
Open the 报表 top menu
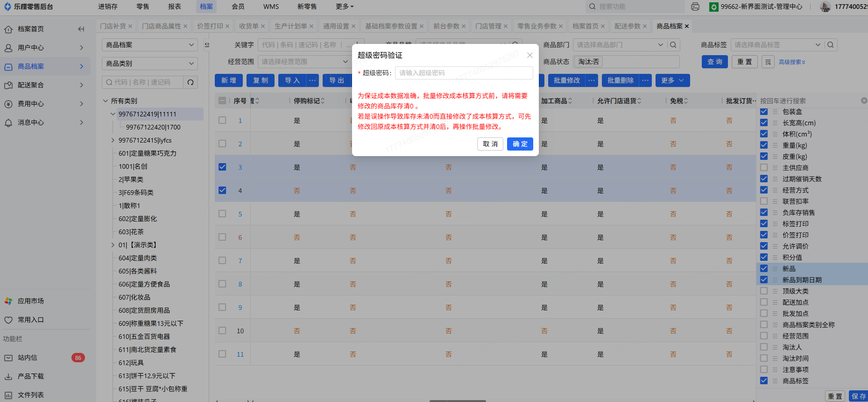click(x=175, y=7)
